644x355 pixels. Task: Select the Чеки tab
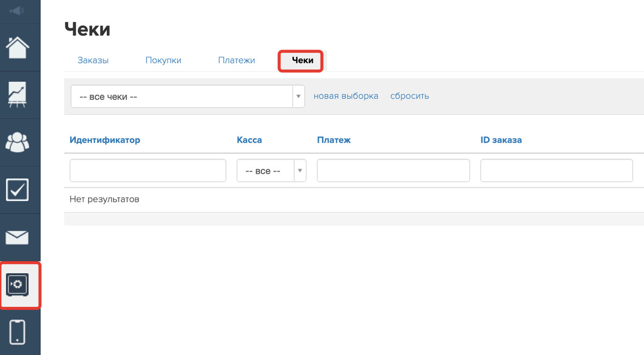(303, 61)
